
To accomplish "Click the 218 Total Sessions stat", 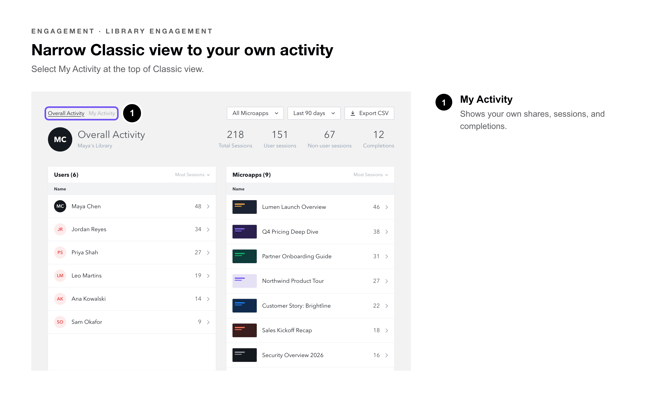I will click(235, 139).
